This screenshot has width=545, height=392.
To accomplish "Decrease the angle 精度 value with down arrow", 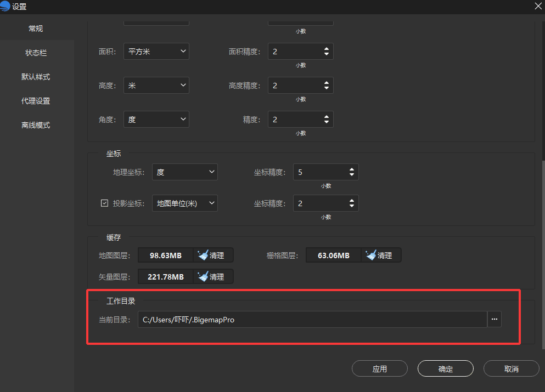I will 327,122.
